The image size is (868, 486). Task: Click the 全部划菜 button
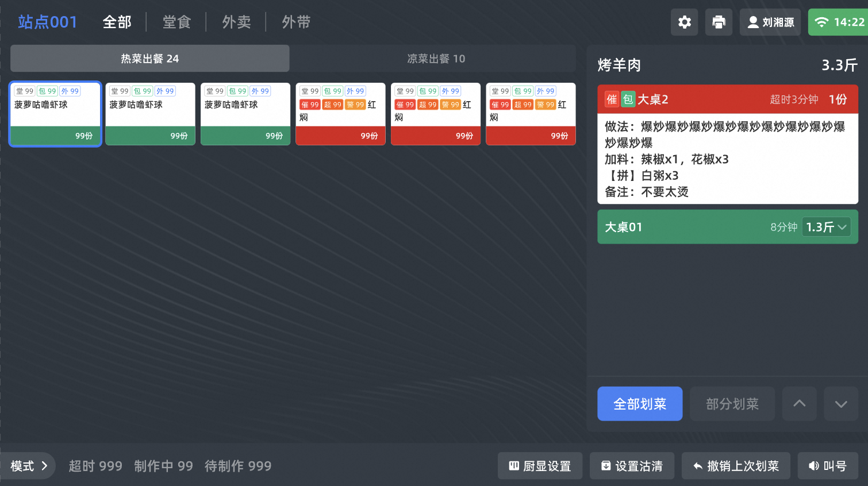(x=640, y=404)
